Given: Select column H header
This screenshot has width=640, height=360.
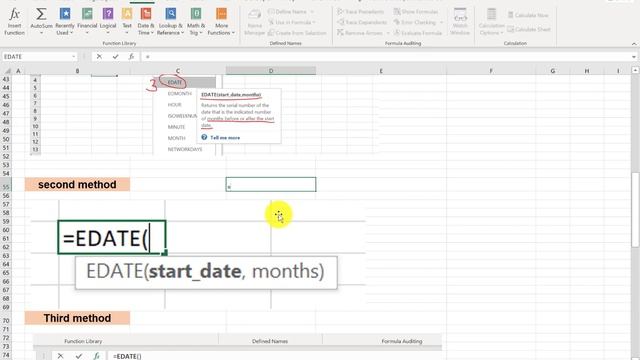Looking at the screenshot, I should pos(587,71).
